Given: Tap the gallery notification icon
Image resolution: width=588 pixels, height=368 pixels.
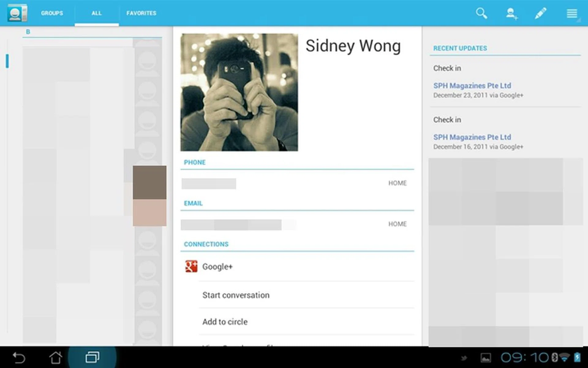Looking at the screenshot, I should (485, 358).
